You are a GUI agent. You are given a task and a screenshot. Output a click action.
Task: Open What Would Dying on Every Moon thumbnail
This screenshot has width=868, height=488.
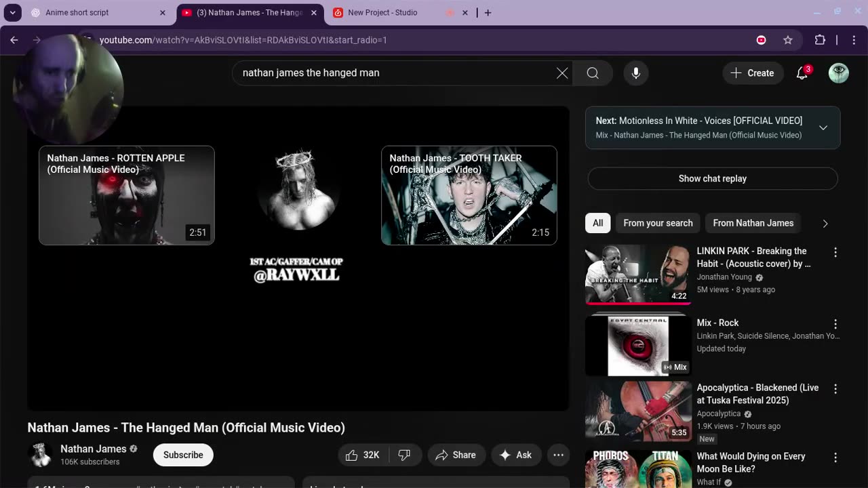[x=638, y=469]
